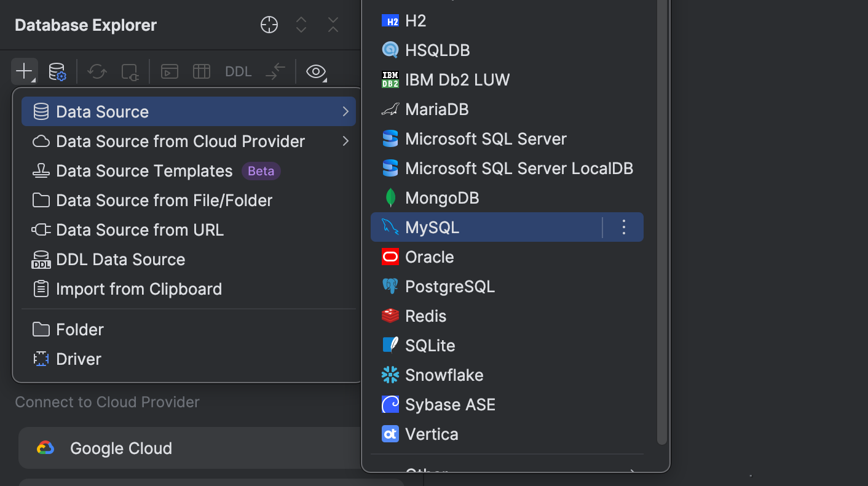868x486 pixels.
Task: Open Query Console icon
Action: click(x=170, y=71)
